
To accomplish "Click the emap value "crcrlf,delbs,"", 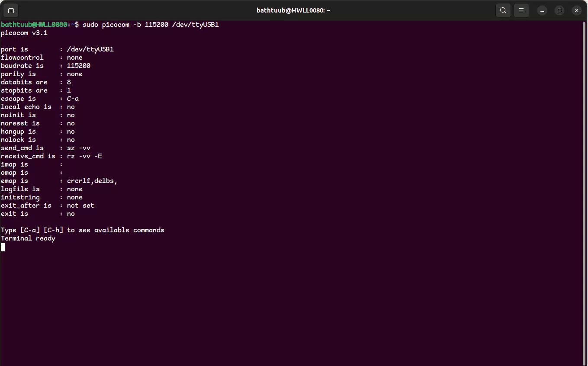I will (92, 181).
